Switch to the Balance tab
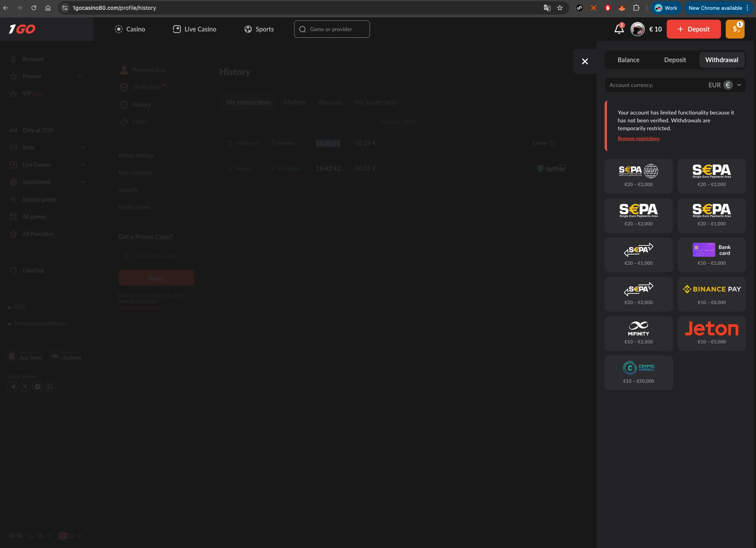The image size is (756, 548). (628, 60)
